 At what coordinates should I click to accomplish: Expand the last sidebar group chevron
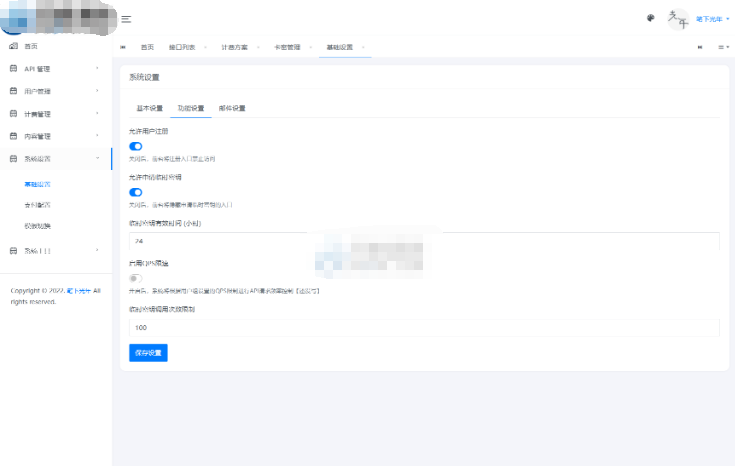point(98,250)
